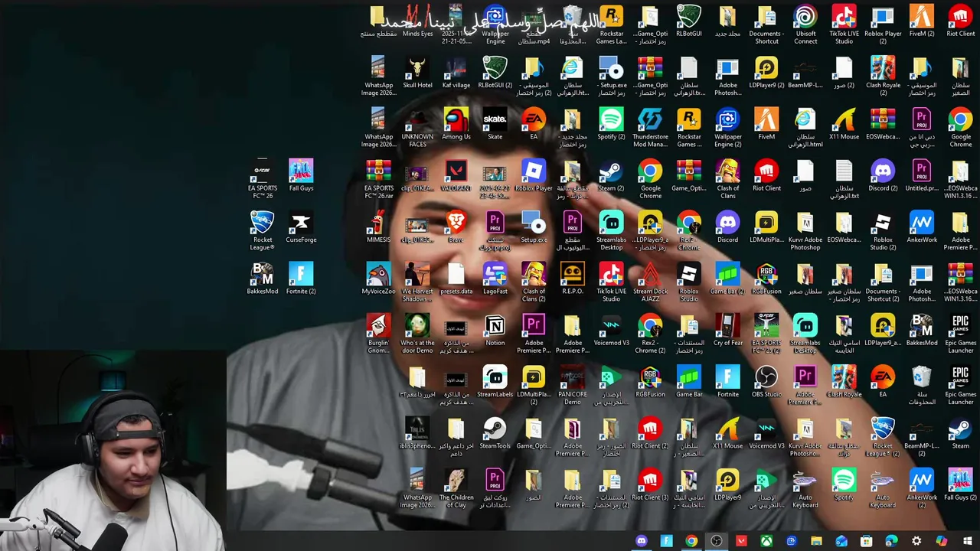This screenshot has height=551, width=980.
Task: Open the Skate game icon
Action: pyautogui.click(x=495, y=124)
